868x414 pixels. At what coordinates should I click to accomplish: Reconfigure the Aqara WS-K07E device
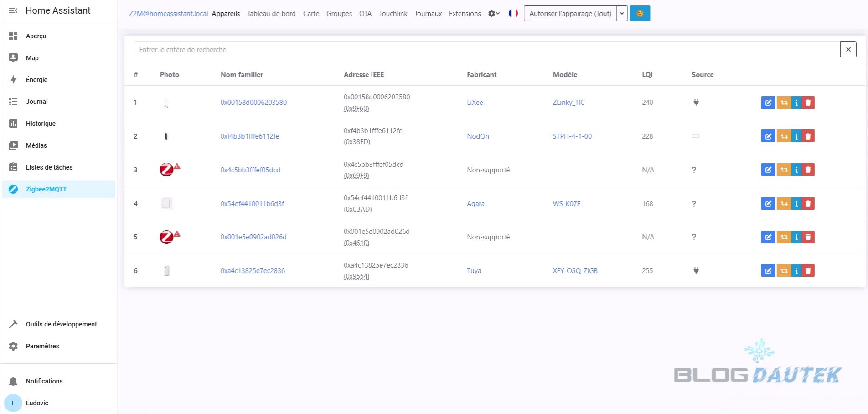tap(784, 204)
